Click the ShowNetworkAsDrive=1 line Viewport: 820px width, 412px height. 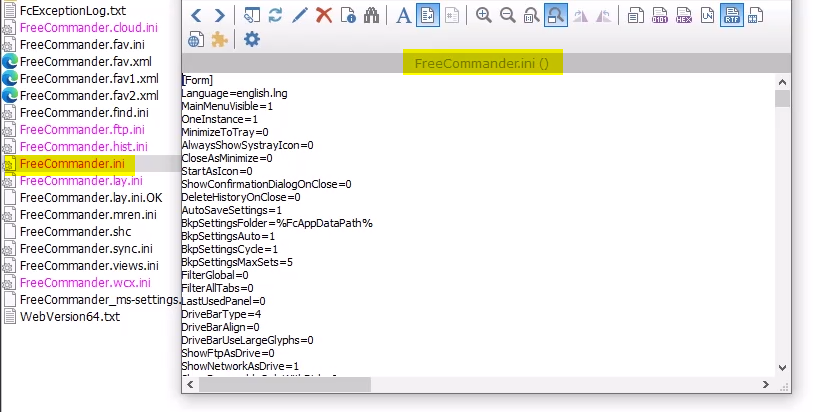[240, 366]
